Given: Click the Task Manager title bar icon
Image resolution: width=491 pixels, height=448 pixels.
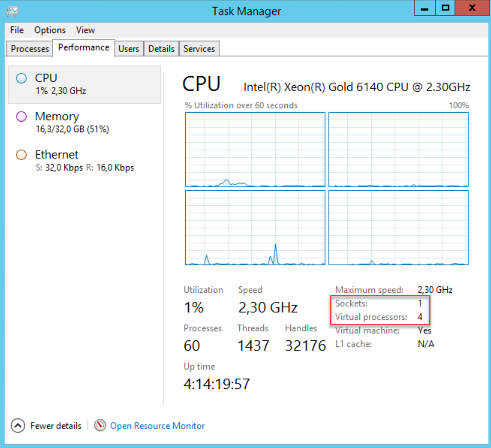Looking at the screenshot, I should [x=13, y=11].
